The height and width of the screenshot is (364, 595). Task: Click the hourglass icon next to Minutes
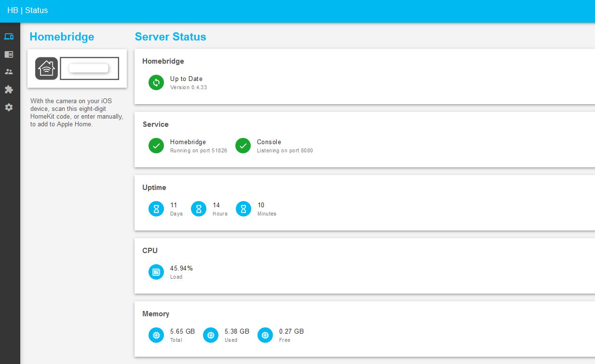[243, 209]
